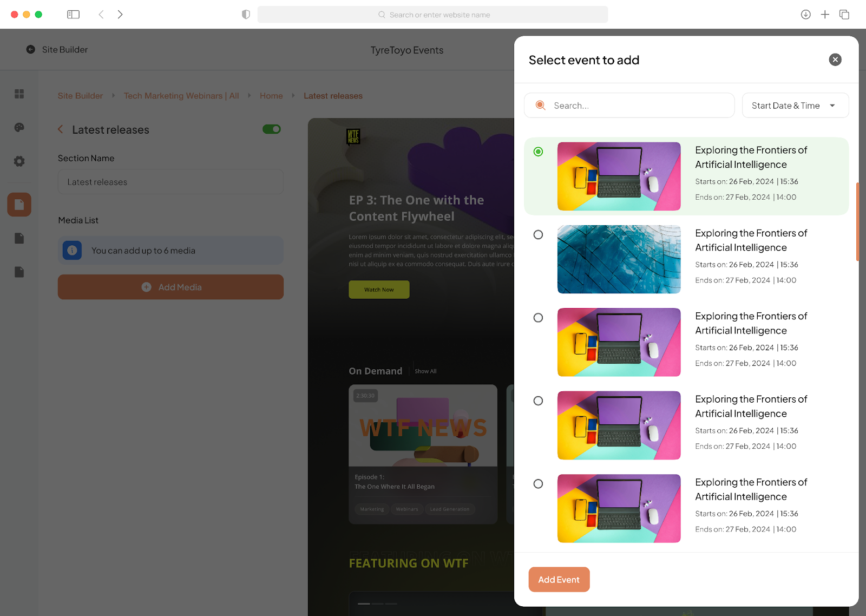
Task: Click the Lead Generation tag on the card
Action: (x=450, y=509)
